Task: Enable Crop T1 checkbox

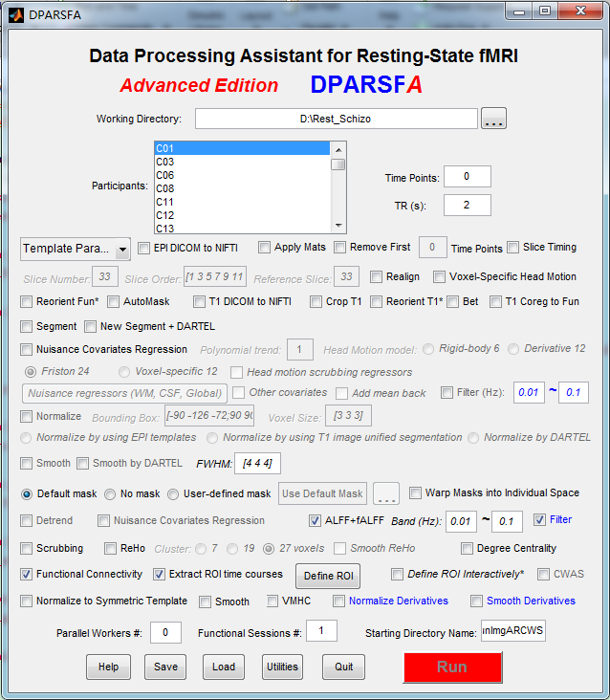Action: tap(316, 302)
